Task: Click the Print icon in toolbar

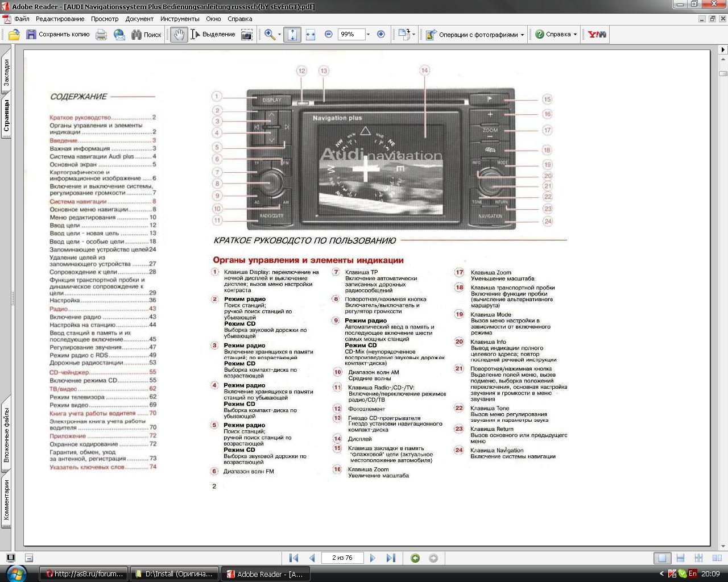Action: 101,35
